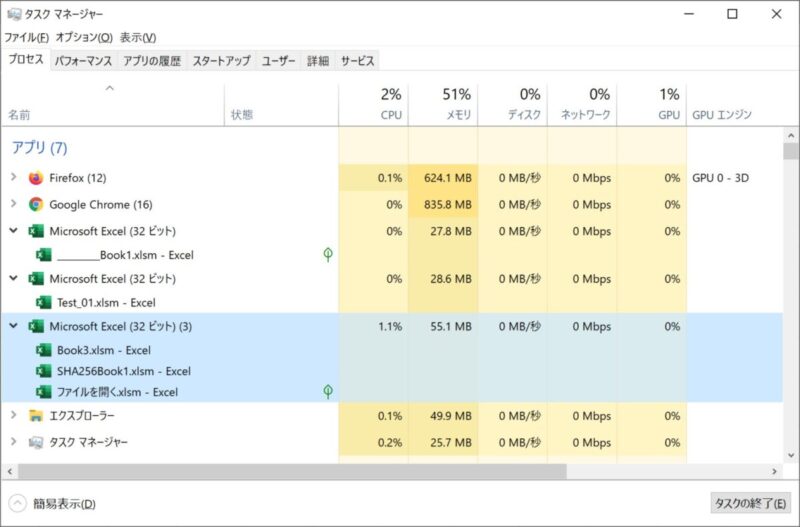Select the SHA256Book1.xlsm - Excel row
This screenshot has height=527, width=800.
pos(391,371)
